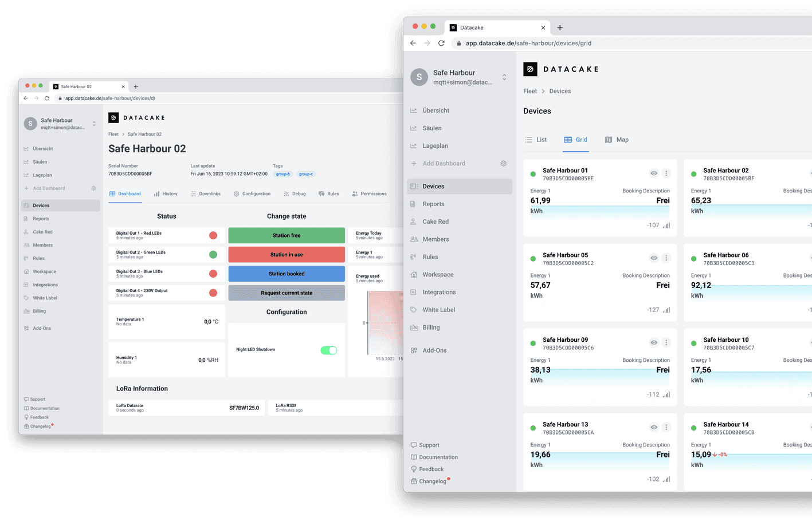Screen dimensions: 812x525
Task: Open options menu for Safe Harbour 01
Action: pyautogui.click(x=666, y=173)
